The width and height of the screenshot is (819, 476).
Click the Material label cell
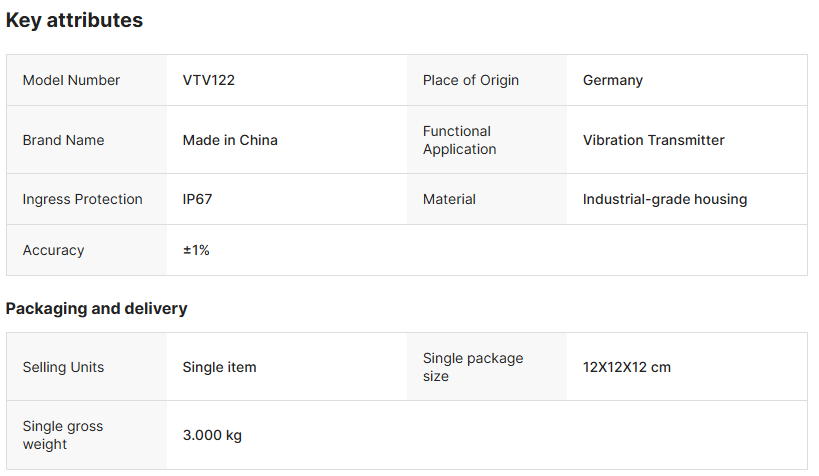tap(449, 199)
